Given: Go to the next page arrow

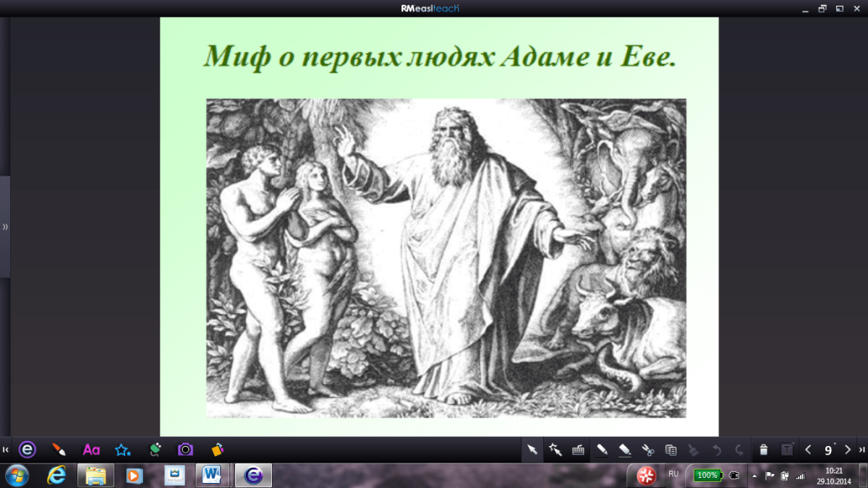Looking at the screenshot, I should pyautogui.click(x=848, y=450).
